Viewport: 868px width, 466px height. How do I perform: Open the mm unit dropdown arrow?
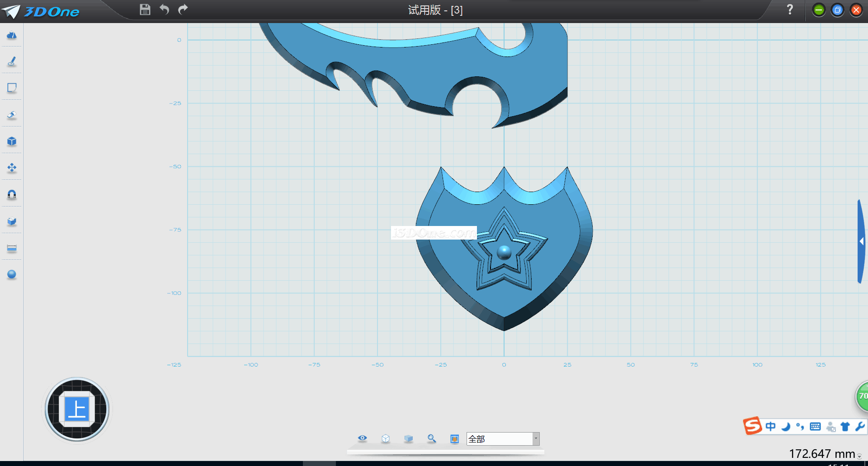[859, 457]
